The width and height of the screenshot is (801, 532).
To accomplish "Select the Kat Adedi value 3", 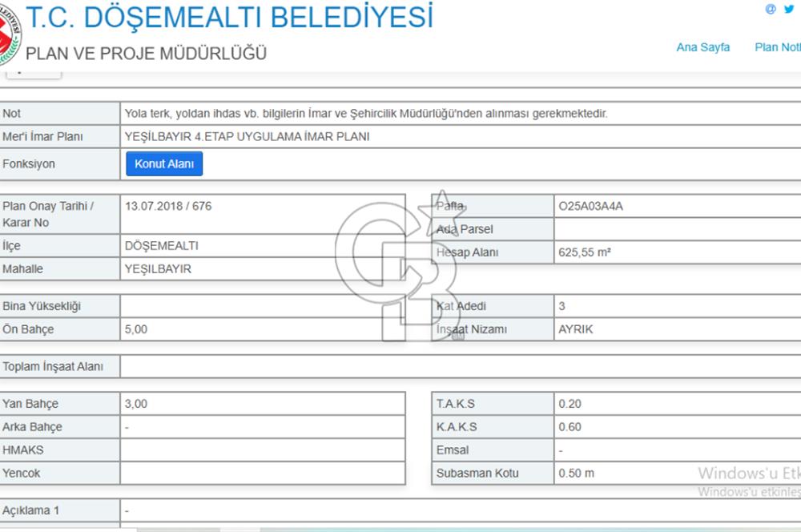I will (563, 305).
